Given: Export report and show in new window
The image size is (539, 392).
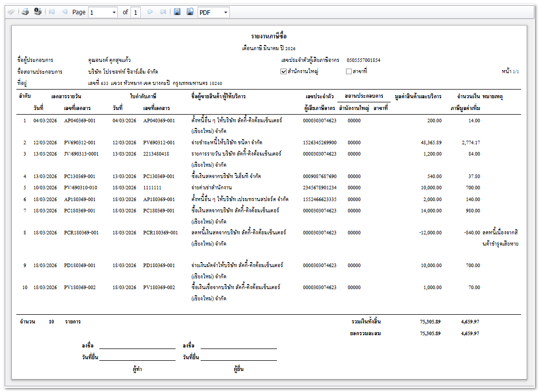Looking at the screenshot, I should pyautogui.click(x=190, y=12).
